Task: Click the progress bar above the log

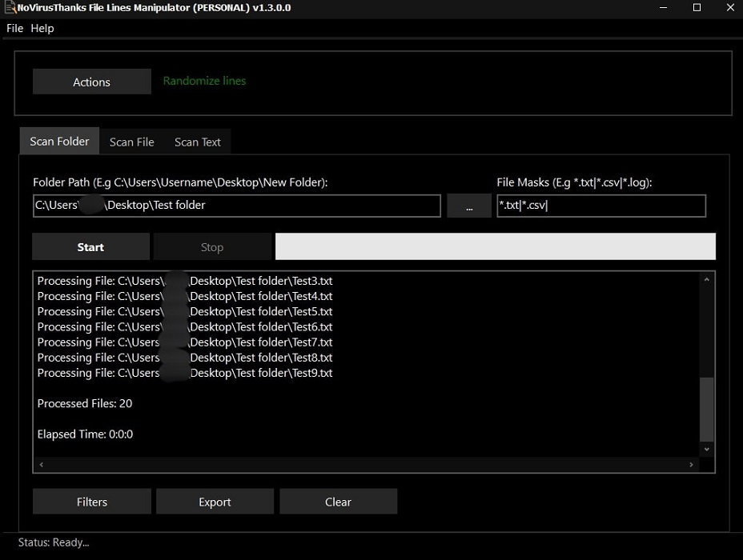Action: (x=495, y=246)
